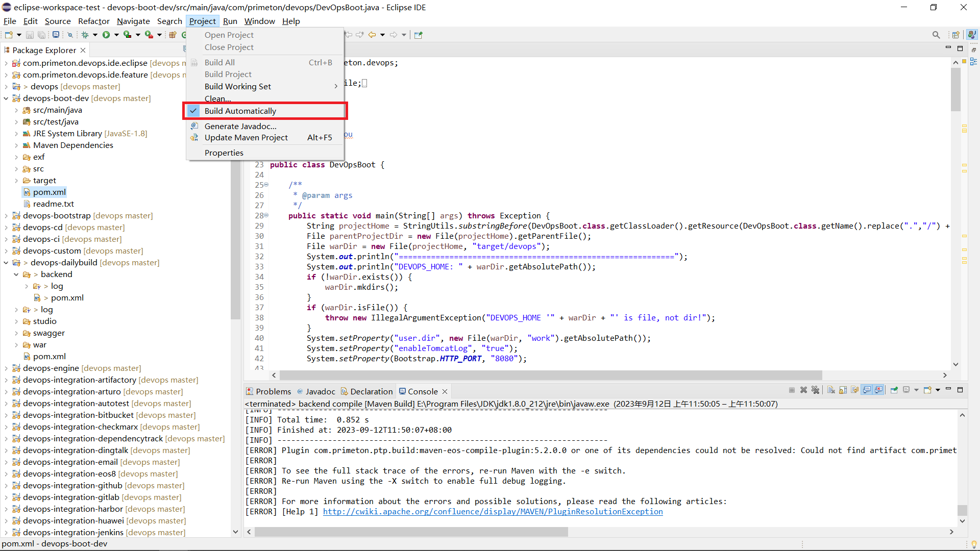
Task: Click the editor vertical scrollbar thumb
Action: pyautogui.click(x=955, y=89)
